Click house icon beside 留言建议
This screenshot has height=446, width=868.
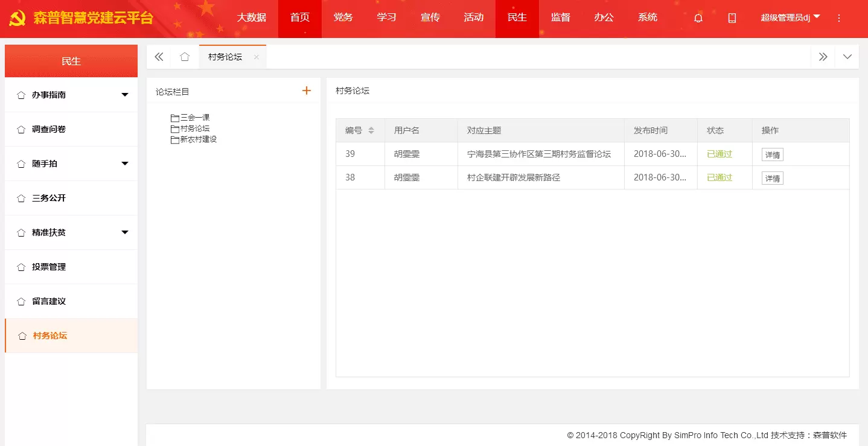click(x=22, y=302)
